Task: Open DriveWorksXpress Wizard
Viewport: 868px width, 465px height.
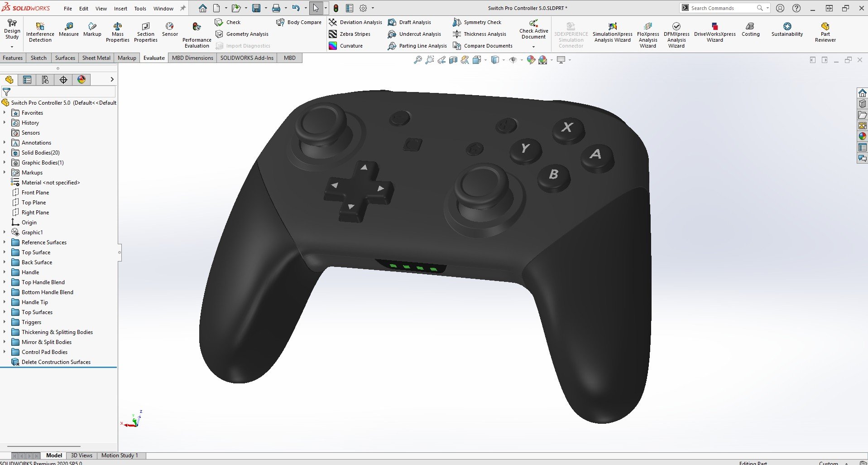Action: [715, 33]
